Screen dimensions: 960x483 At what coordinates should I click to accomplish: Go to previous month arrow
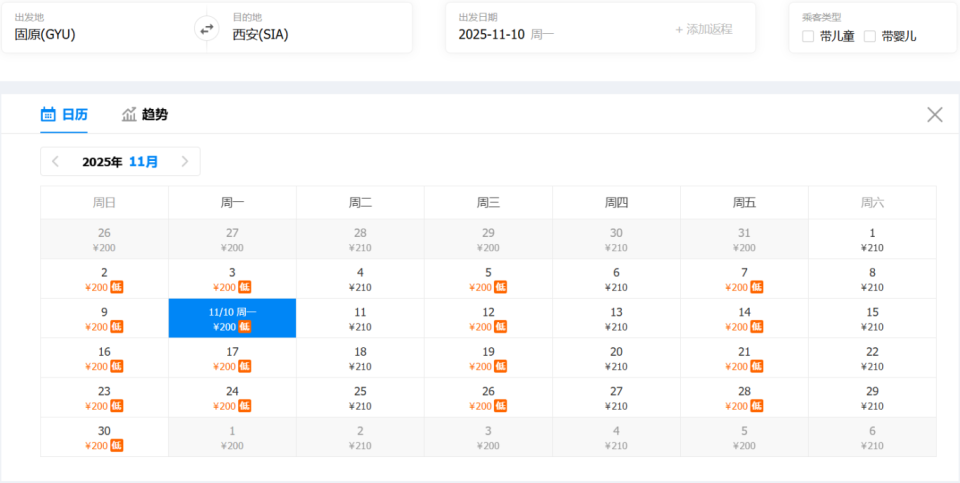[x=56, y=162]
